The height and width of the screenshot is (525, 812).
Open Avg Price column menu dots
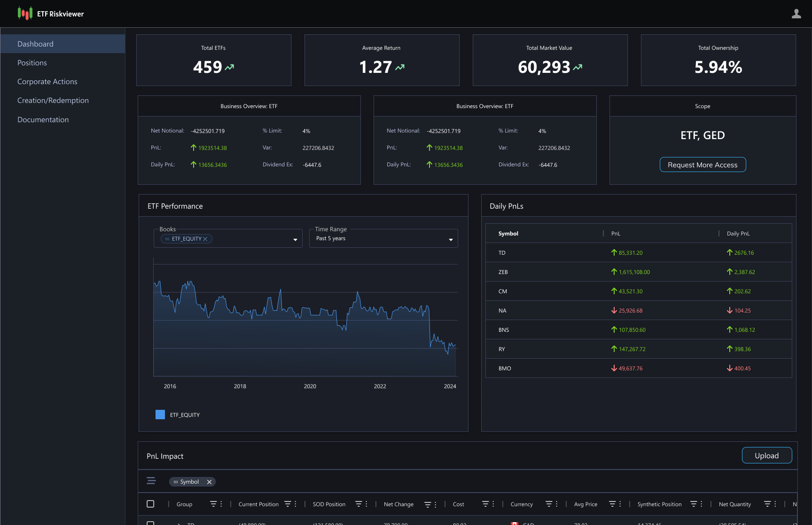click(x=620, y=504)
